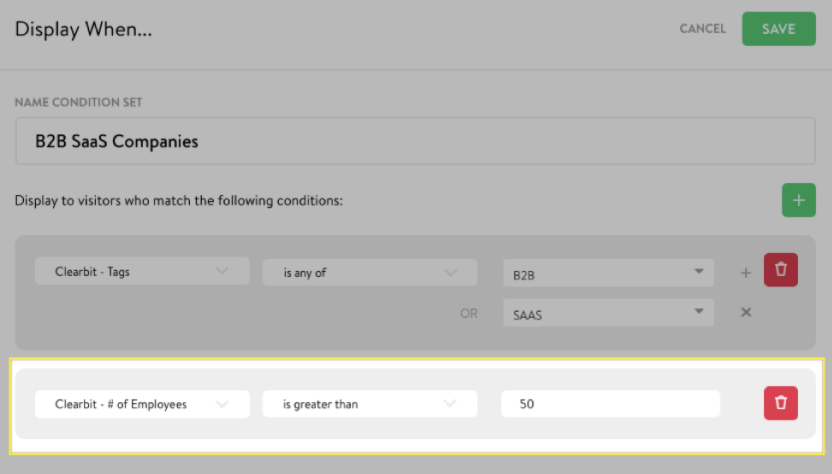Open the 'is any of' operator dropdown
This screenshot has height=474, width=832.
[x=370, y=272]
